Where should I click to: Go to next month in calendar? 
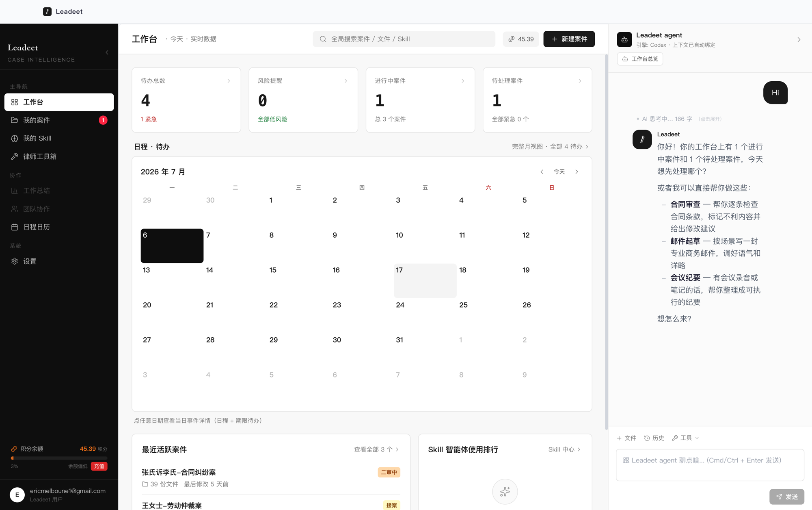click(577, 172)
